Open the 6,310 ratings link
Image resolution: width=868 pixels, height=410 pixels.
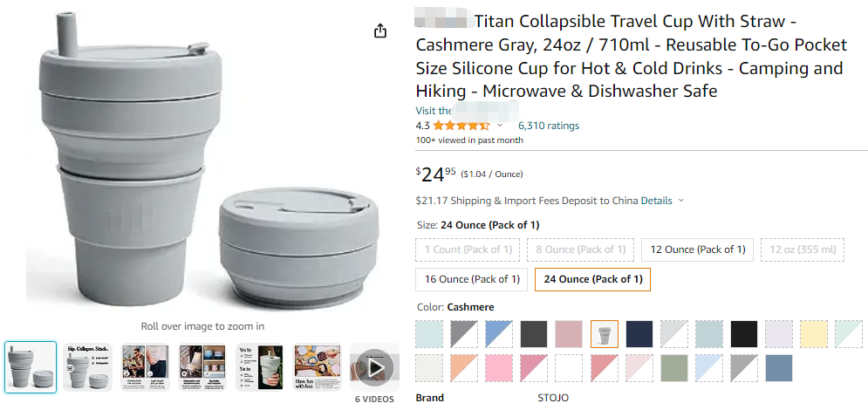[549, 126]
